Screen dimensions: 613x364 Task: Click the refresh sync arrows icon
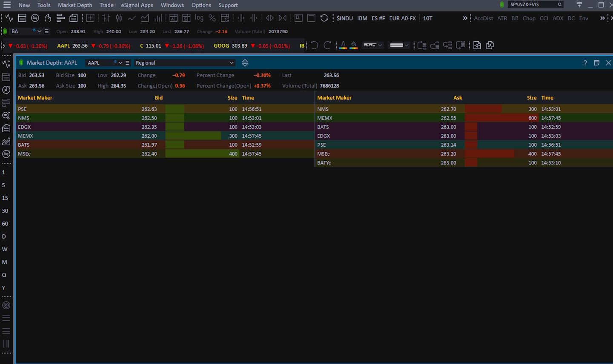(324, 18)
